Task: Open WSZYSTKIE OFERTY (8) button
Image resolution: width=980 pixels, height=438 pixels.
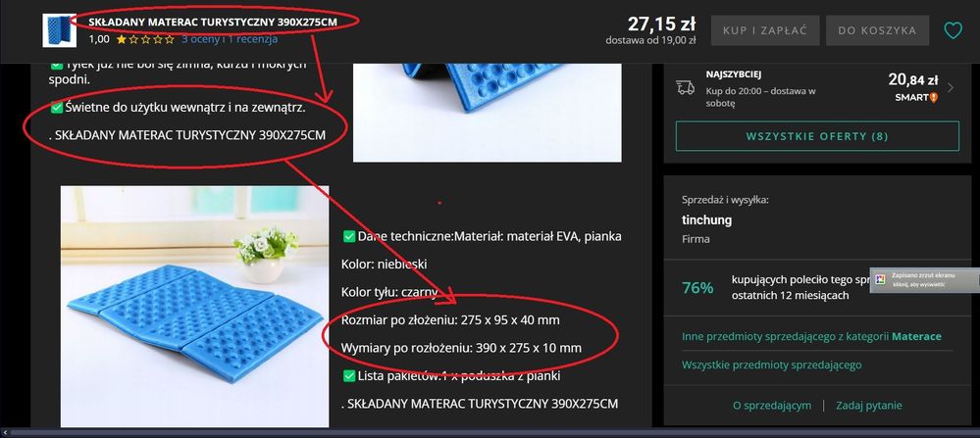Action: tap(817, 136)
